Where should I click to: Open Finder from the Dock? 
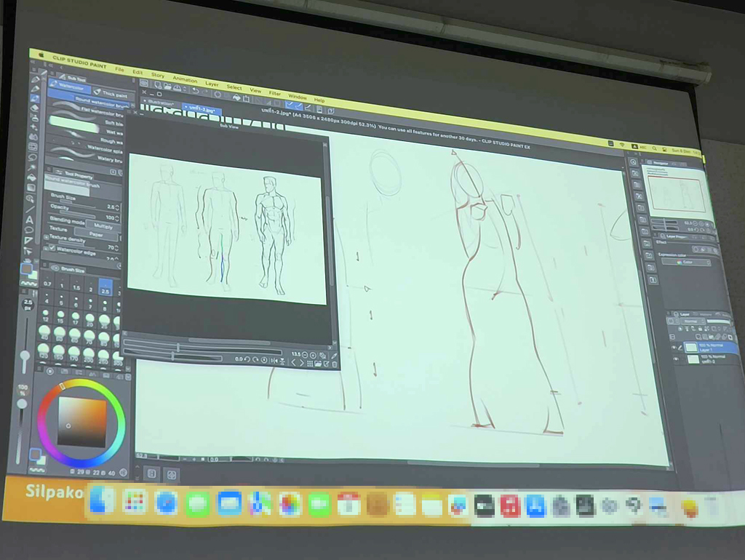(x=101, y=500)
